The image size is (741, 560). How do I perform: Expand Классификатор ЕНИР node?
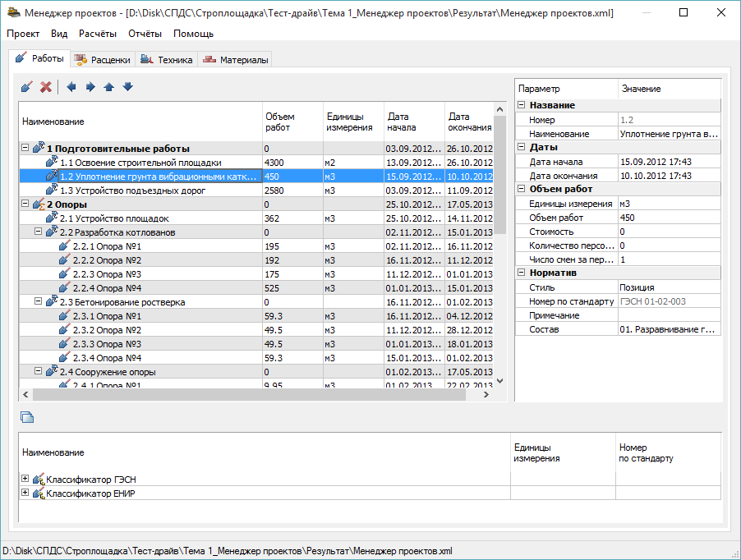point(25,493)
